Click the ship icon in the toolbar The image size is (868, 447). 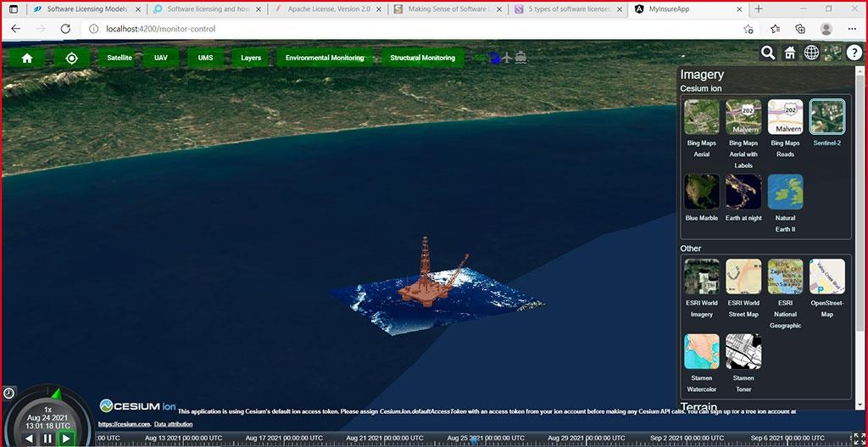pyautogui.click(x=520, y=58)
